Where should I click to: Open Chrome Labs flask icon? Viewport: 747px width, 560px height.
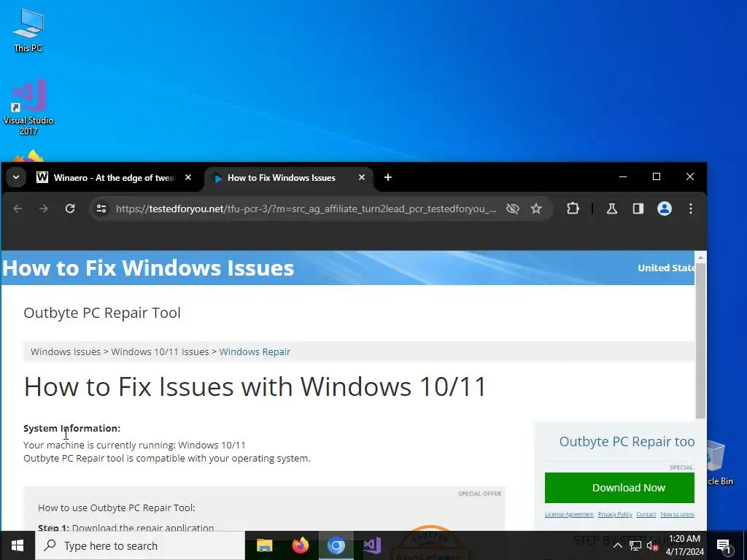pyautogui.click(x=612, y=209)
